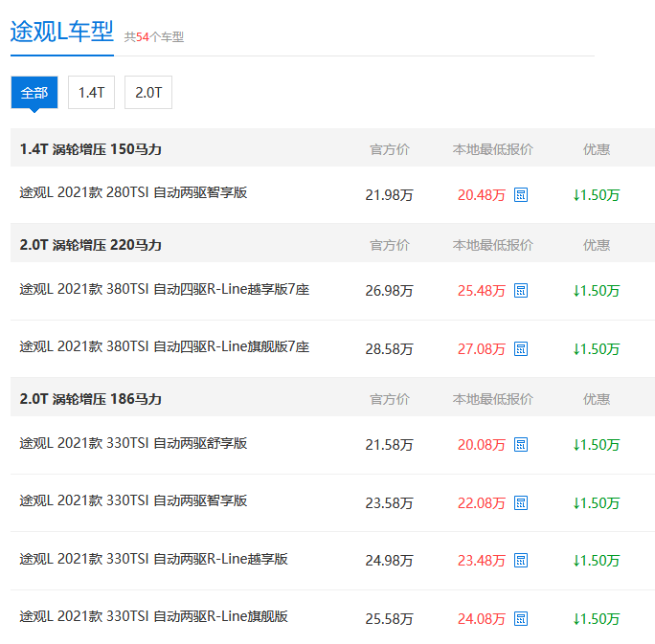The width and height of the screenshot is (655, 644).
Task: Open 380TSI 自动四驱R-Line越享版7座 link
Action: 164,288
